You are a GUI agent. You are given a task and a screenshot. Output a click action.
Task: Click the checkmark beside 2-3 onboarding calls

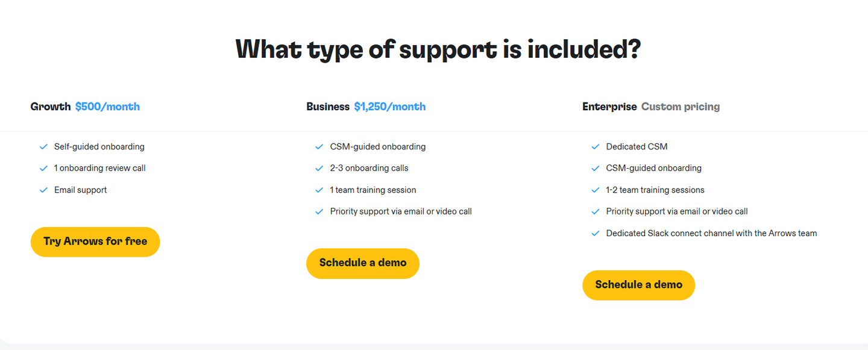point(319,169)
